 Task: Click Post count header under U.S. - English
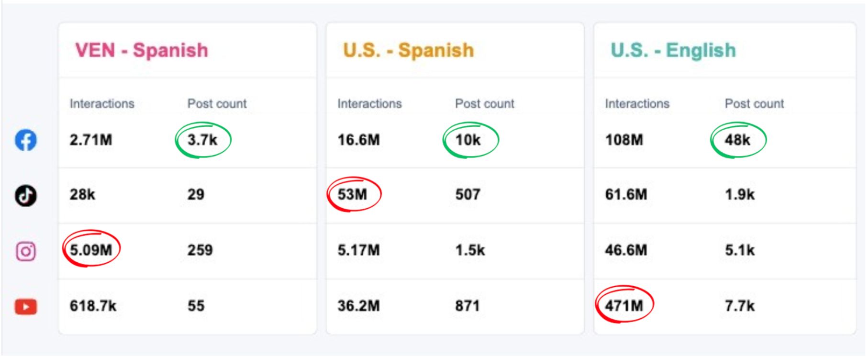[754, 104]
